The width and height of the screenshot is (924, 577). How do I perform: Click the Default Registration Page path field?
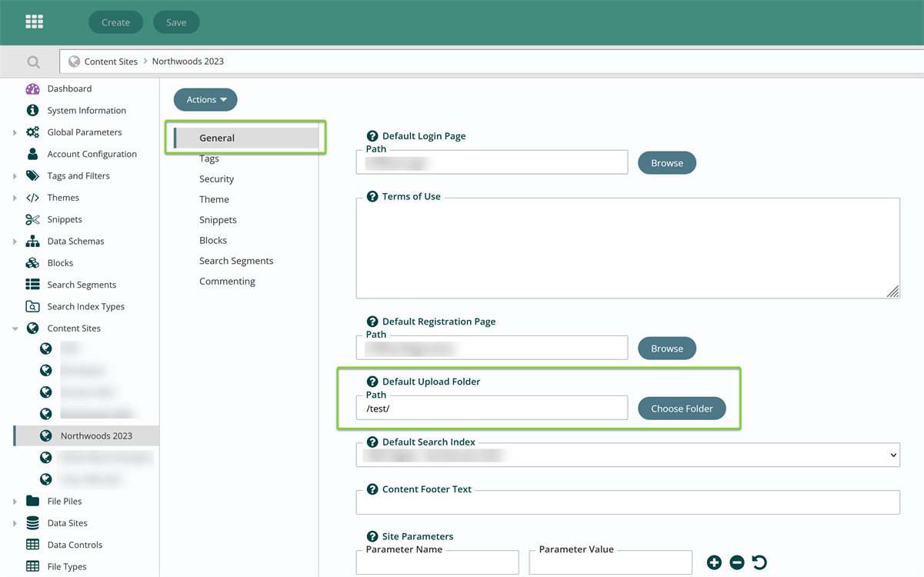tap(492, 348)
